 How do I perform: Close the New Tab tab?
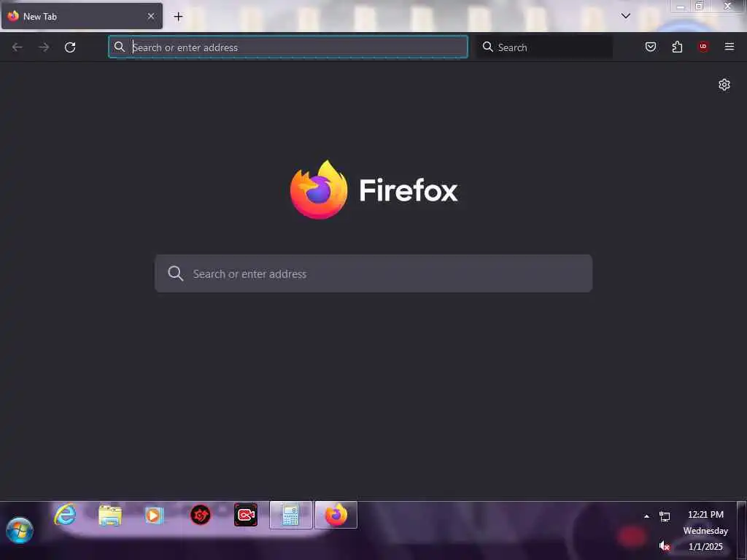151,16
